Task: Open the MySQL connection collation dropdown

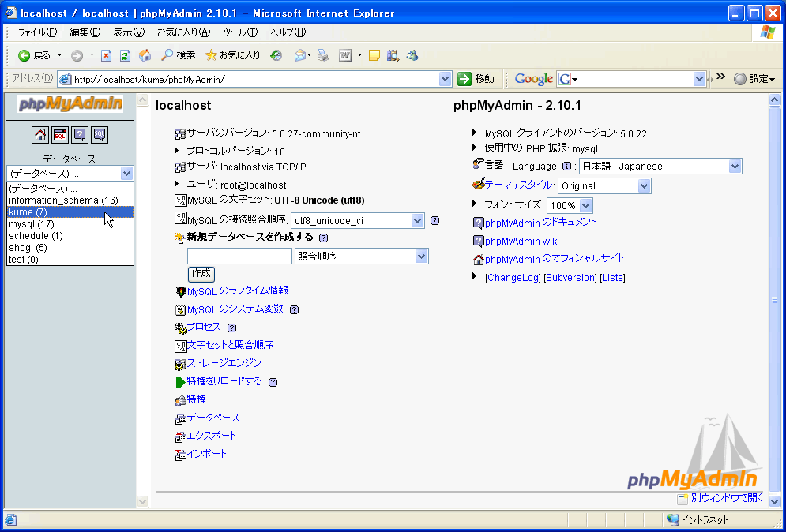Action: (x=357, y=220)
